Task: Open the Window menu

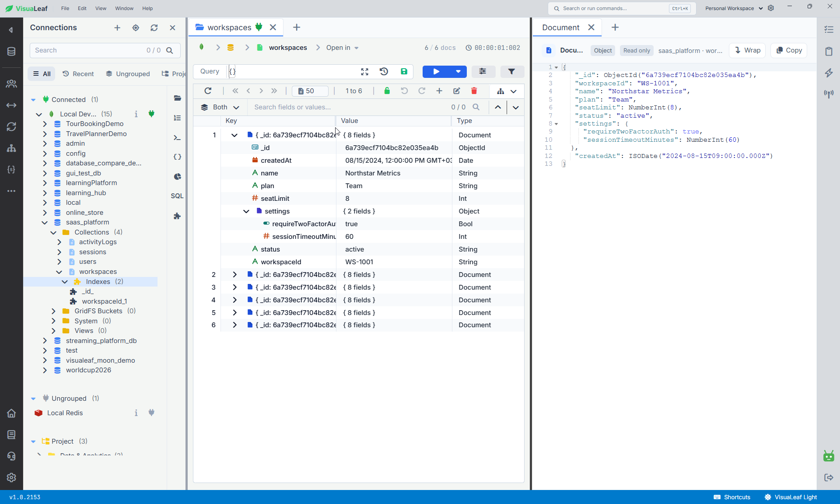Action: coord(124,8)
